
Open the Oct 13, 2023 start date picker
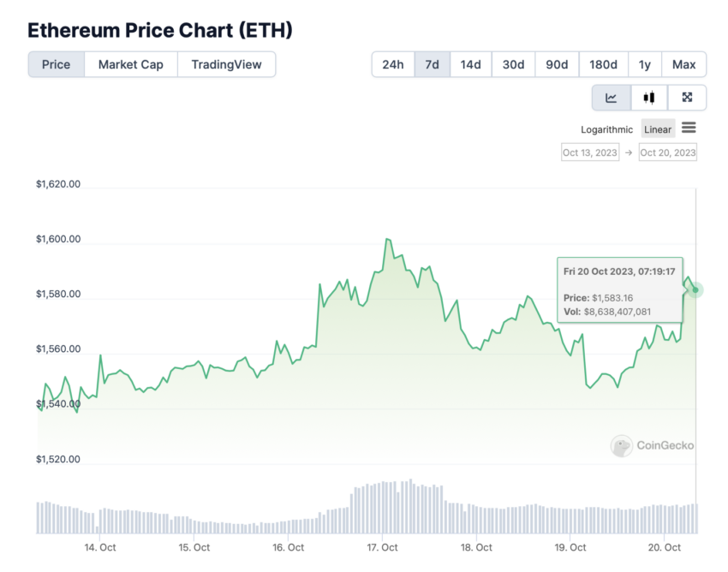589,152
